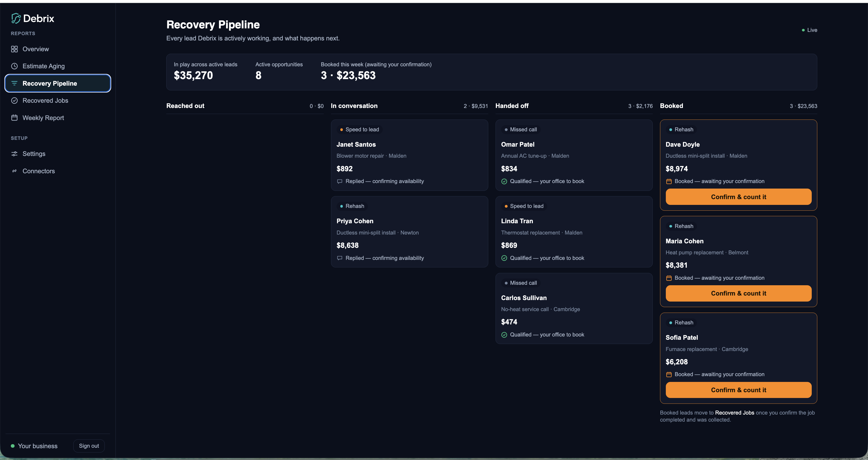Click the Rehash tag on Dave Doyle card

click(681, 130)
